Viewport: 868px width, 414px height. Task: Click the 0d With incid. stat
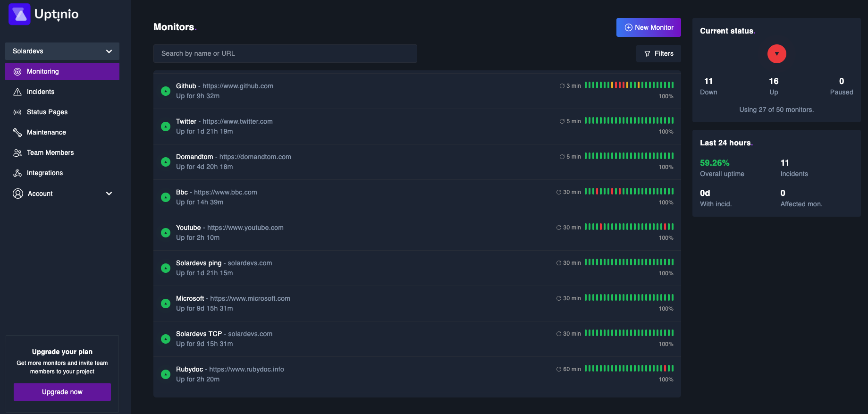pos(716,198)
